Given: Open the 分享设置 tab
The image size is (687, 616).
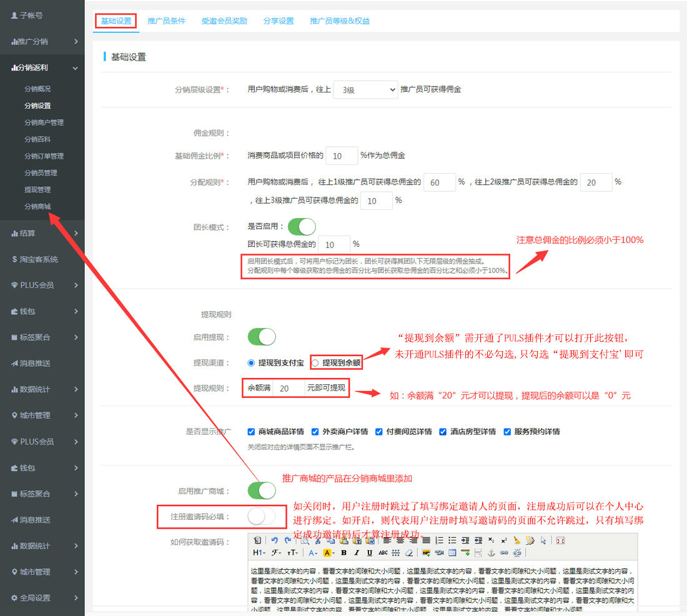Looking at the screenshot, I should 279,21.
